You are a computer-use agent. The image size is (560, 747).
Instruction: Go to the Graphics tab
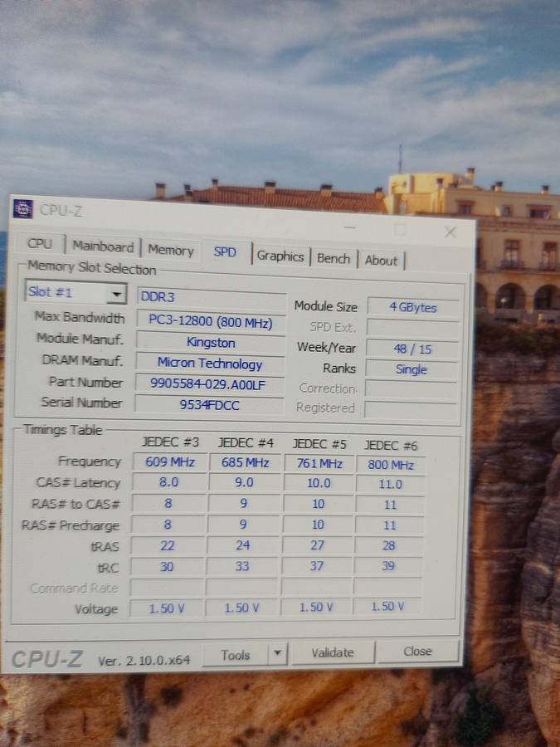coord(280,256)
